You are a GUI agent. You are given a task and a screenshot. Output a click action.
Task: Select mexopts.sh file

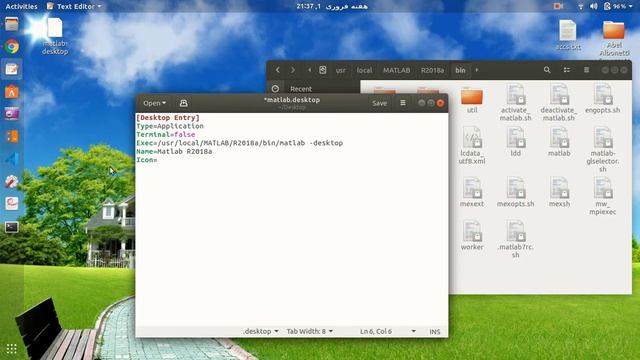tap(516, 192)
